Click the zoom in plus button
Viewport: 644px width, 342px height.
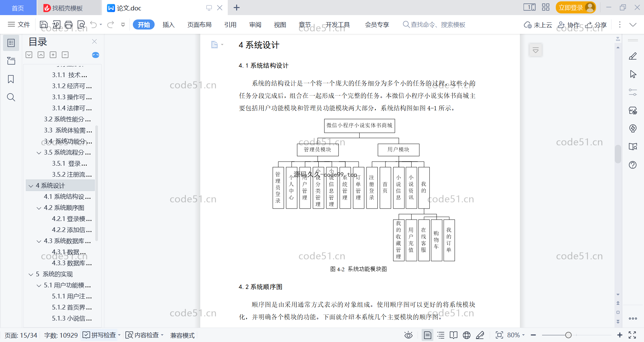620,335
